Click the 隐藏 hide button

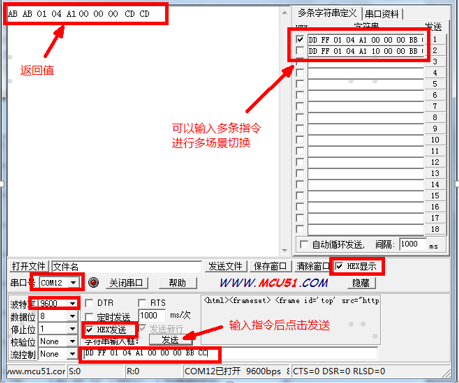point(361,283)
